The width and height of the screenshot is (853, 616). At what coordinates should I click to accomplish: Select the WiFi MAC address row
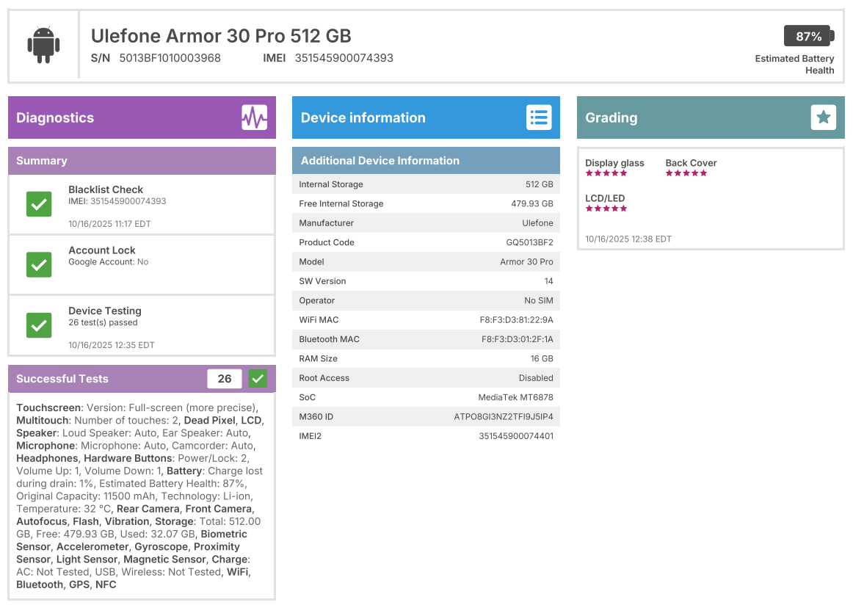pyautogui.click(x=426, y=320)
